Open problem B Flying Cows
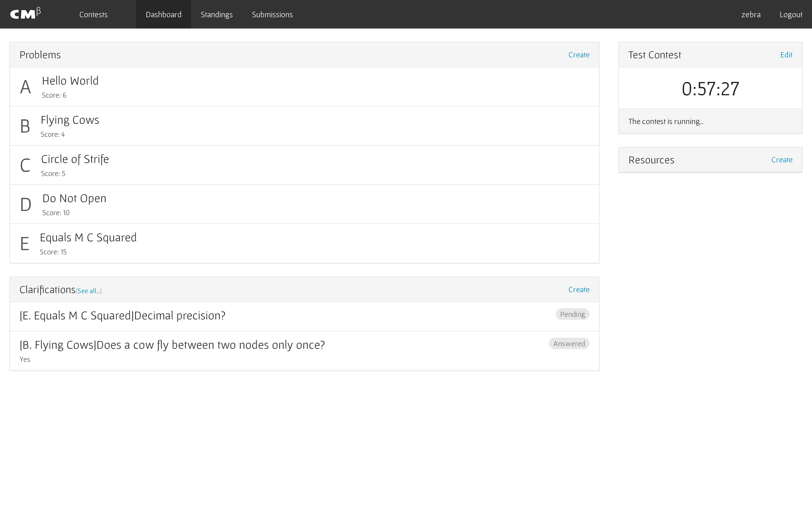 click(x=70, y=120)
